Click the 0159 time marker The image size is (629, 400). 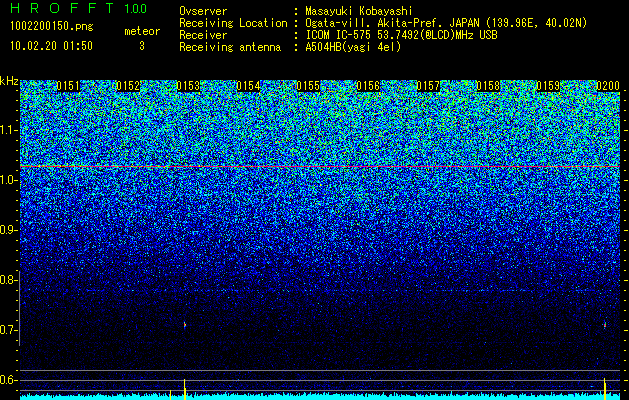point(548,86)
